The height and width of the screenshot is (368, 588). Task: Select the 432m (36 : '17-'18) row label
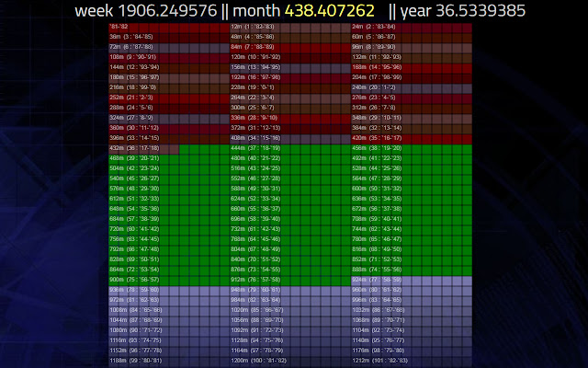[x=134, y=148]
